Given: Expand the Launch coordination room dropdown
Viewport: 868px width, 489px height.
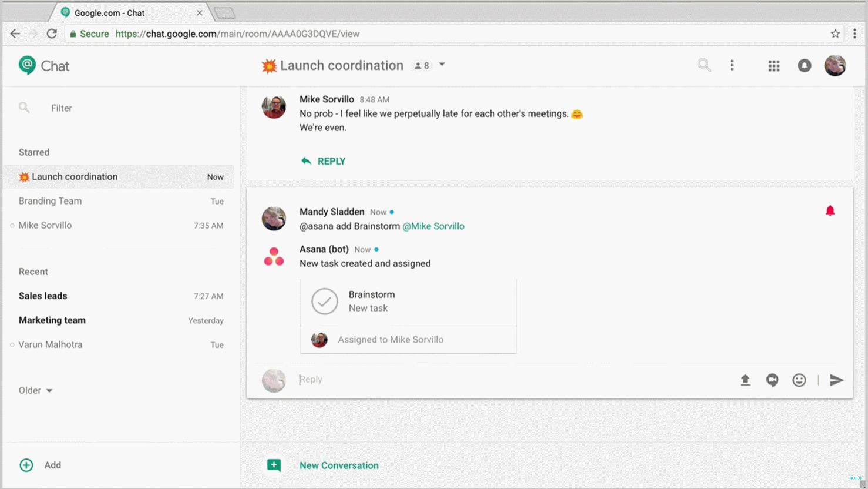Looking at the screenshot, I should [x=442, y=65].
